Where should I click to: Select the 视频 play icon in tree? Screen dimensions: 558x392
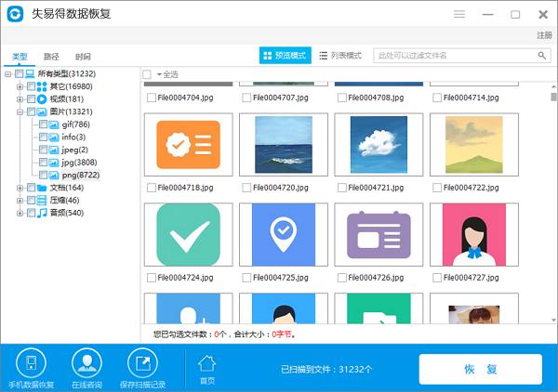click(41, 98)
